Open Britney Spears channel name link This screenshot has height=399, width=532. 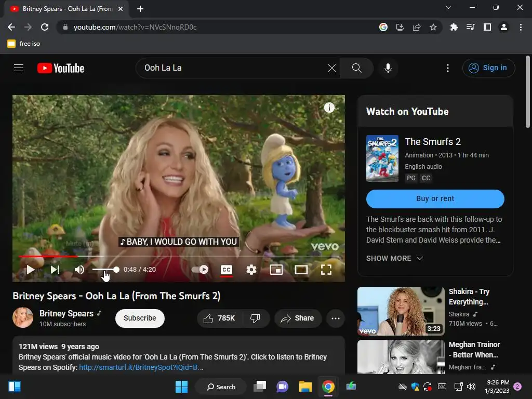66,313
